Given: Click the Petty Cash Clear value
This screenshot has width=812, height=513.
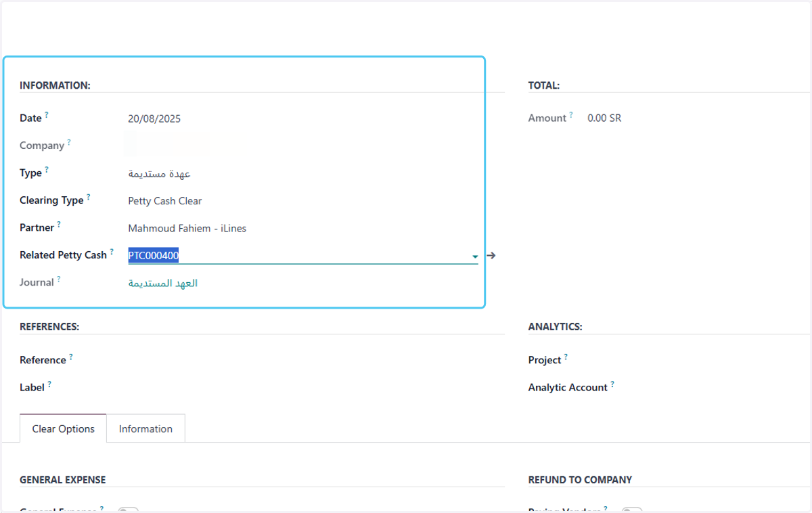Looking at the screenshot, I should [x=165, y=201].
